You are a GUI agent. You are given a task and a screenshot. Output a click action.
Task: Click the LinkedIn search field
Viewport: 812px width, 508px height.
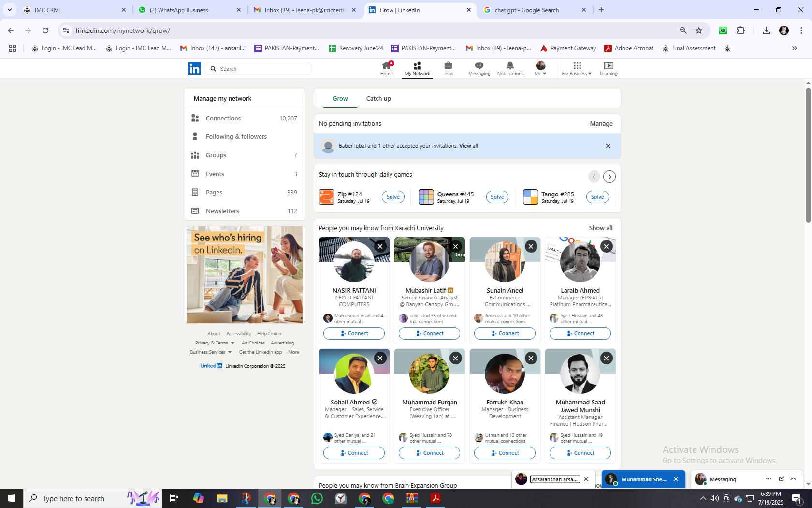pos(259,69)
